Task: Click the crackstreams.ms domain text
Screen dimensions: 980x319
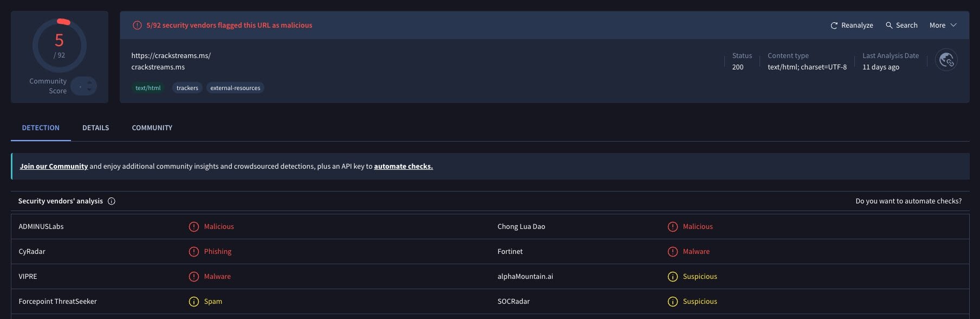Action: coord(158,67)
